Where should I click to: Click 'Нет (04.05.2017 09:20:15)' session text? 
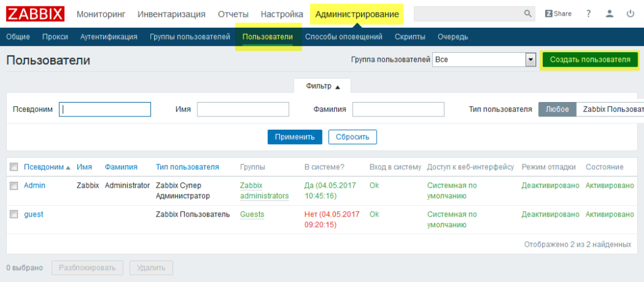coord(332,220)
